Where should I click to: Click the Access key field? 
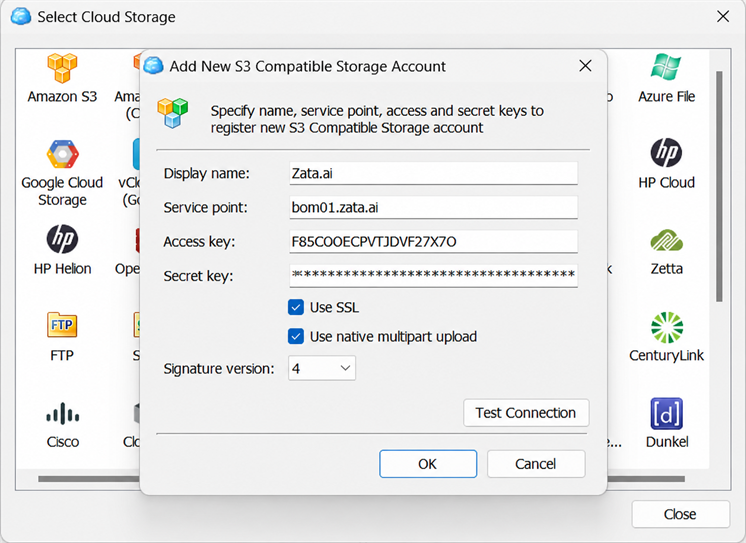coord(433,242)
